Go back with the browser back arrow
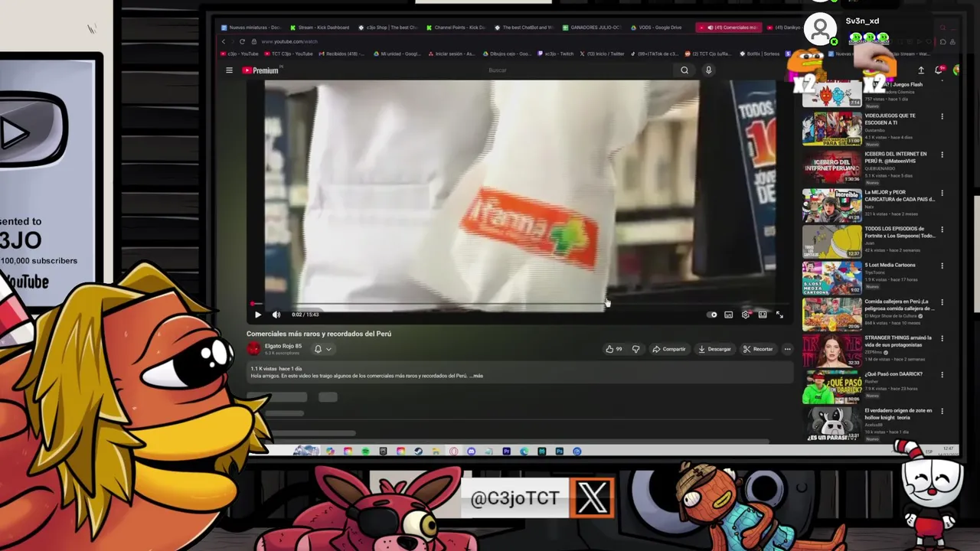This screenshot has height=551, width=980. 224,41
